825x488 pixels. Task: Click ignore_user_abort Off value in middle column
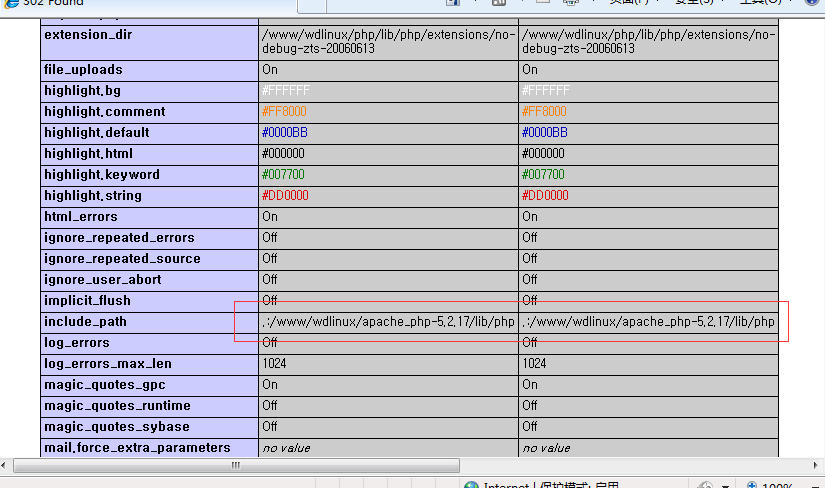click(270, 280)
